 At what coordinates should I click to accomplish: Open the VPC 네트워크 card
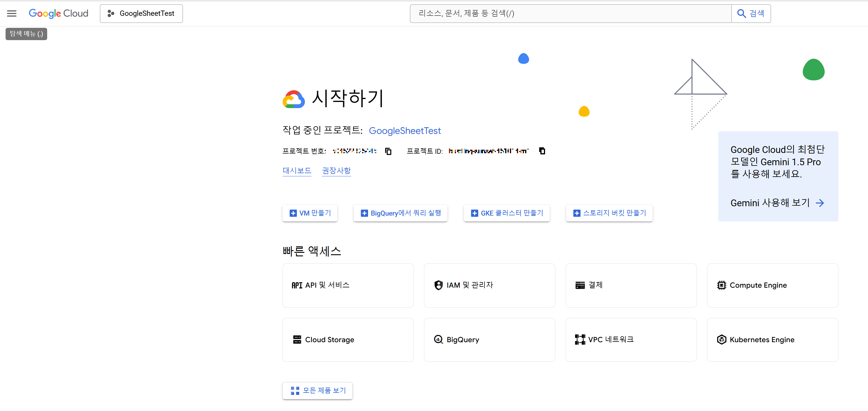click(x=631, y=340)
